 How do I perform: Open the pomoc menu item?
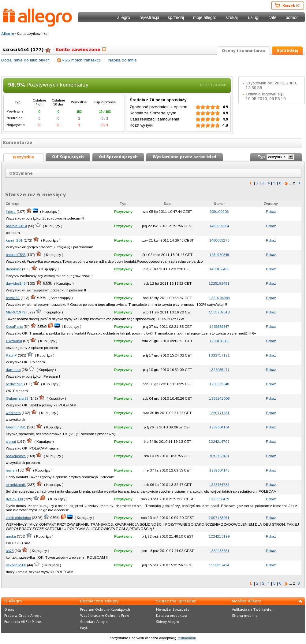pos(292,17)
